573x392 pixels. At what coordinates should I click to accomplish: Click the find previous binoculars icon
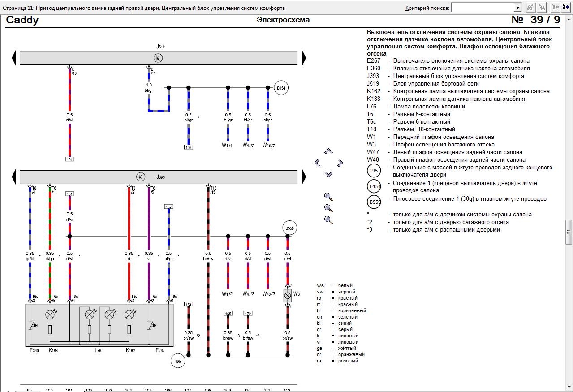tap(542, 7)
